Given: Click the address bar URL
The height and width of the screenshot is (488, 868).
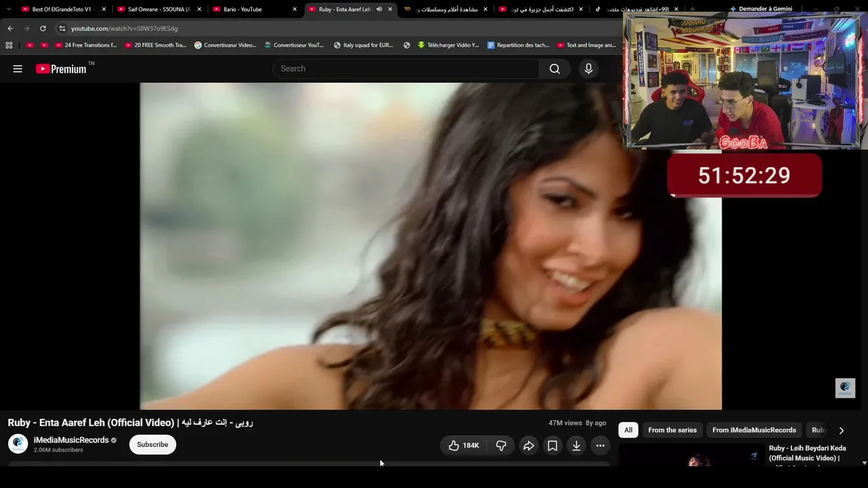Looking at the screenshot, I should pyautogui.click(x=124, y=28).
